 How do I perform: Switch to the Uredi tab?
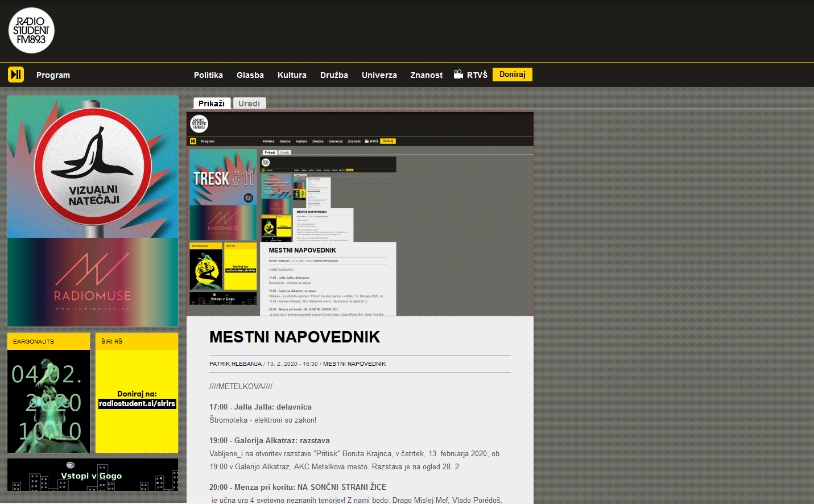click(x=249, y=104)
